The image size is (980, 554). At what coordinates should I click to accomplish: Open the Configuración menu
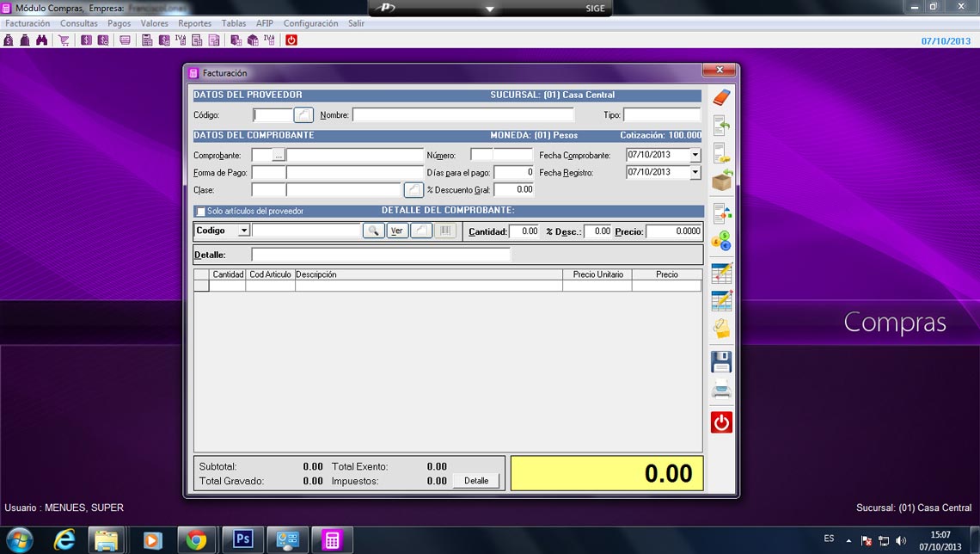(310, 23)
